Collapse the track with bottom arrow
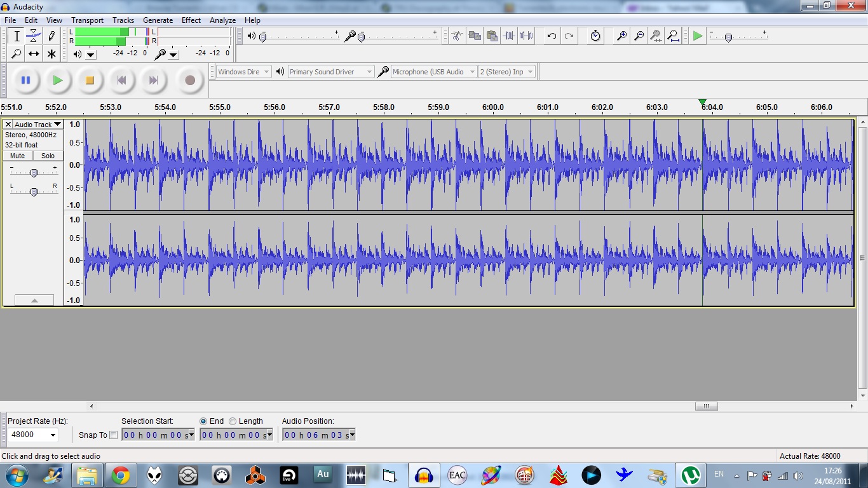Viewport: 868px width, 488px height. coord(34,300)
